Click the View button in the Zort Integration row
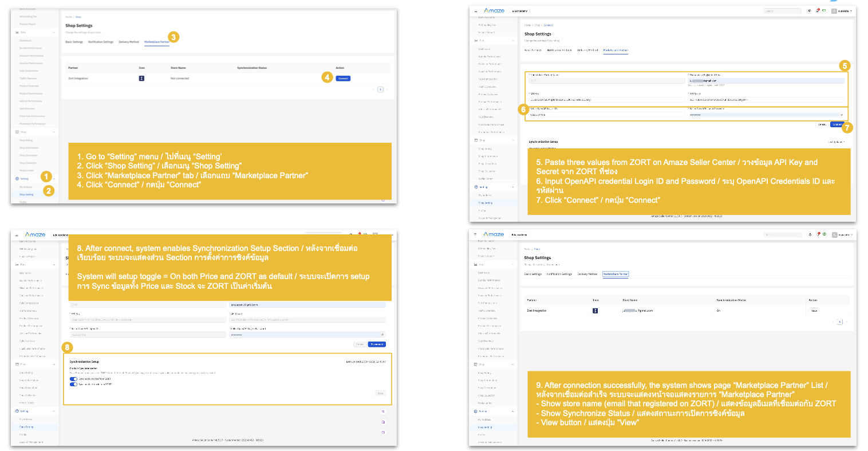 [814, 311]
